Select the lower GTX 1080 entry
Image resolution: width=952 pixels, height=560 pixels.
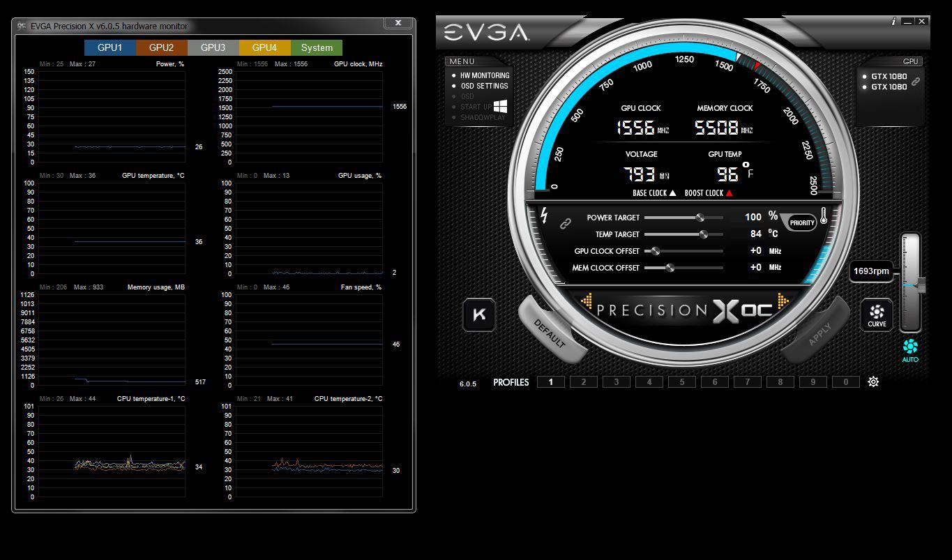[x=889, y=86]
